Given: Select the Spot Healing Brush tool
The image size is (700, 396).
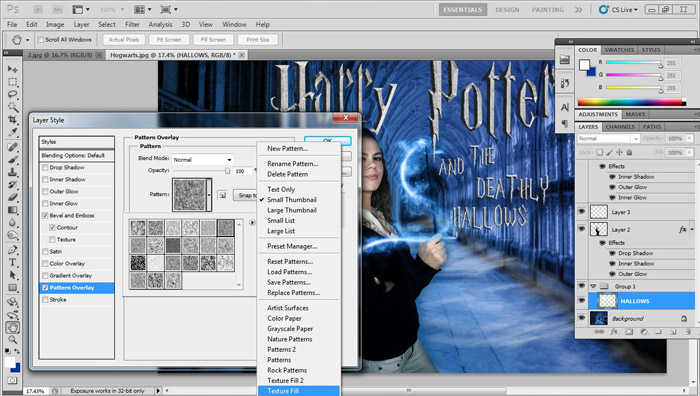Looking at the screenshot, I should pyautogui.click(x=12, y=147).
